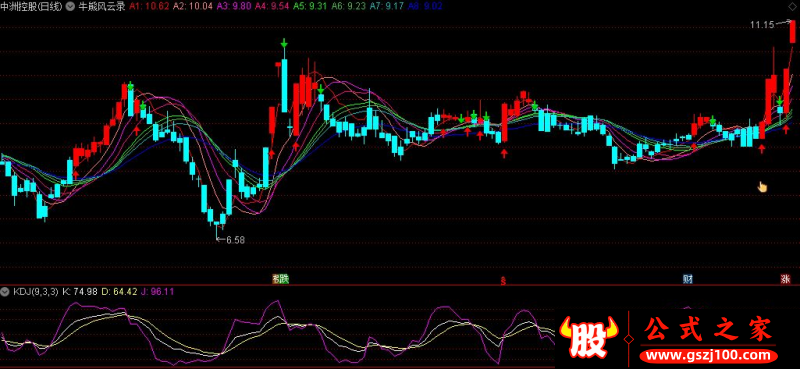Click the blue 财 financial report marker

(688, 279)
